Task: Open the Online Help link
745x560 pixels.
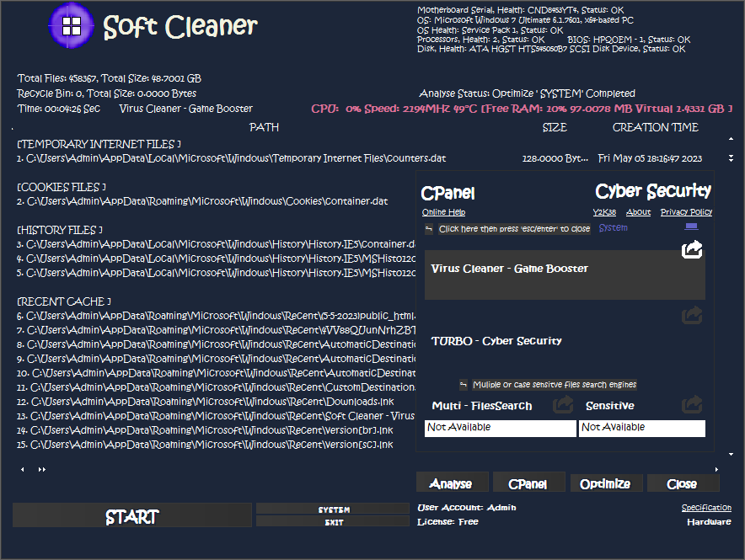Action: click(x=444, y=212)
